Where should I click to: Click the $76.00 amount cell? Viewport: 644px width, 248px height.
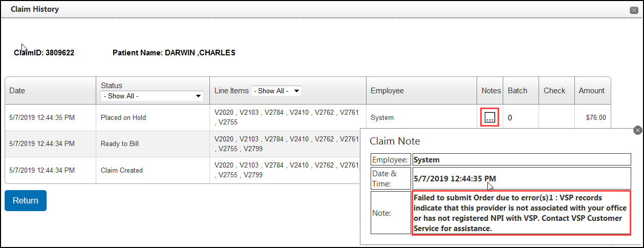click(x=596, y=118)
